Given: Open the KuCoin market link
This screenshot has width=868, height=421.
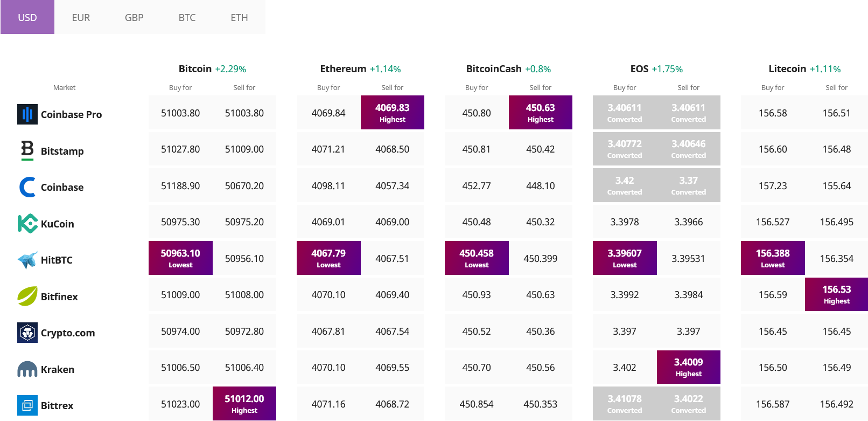Looking at the screenshot, I should (x=58, y=224).
